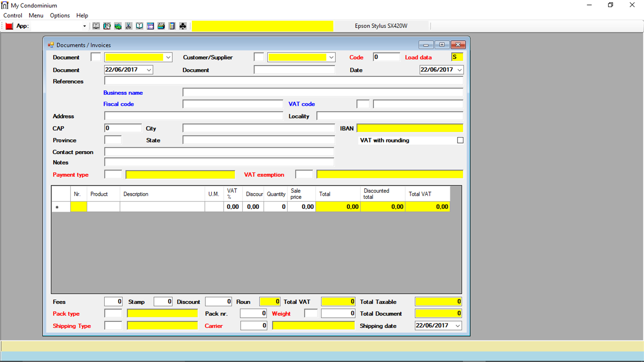
Task: Click the notes-and-pencil toolbar icon
Action: 107,26
